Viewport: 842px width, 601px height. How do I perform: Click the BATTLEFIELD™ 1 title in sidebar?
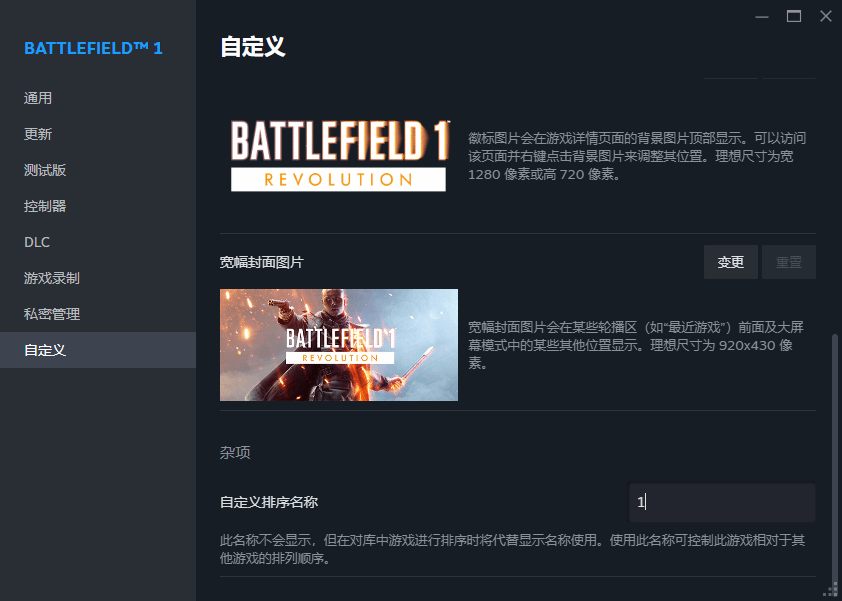pyautogui.click(x=93, y=48)
